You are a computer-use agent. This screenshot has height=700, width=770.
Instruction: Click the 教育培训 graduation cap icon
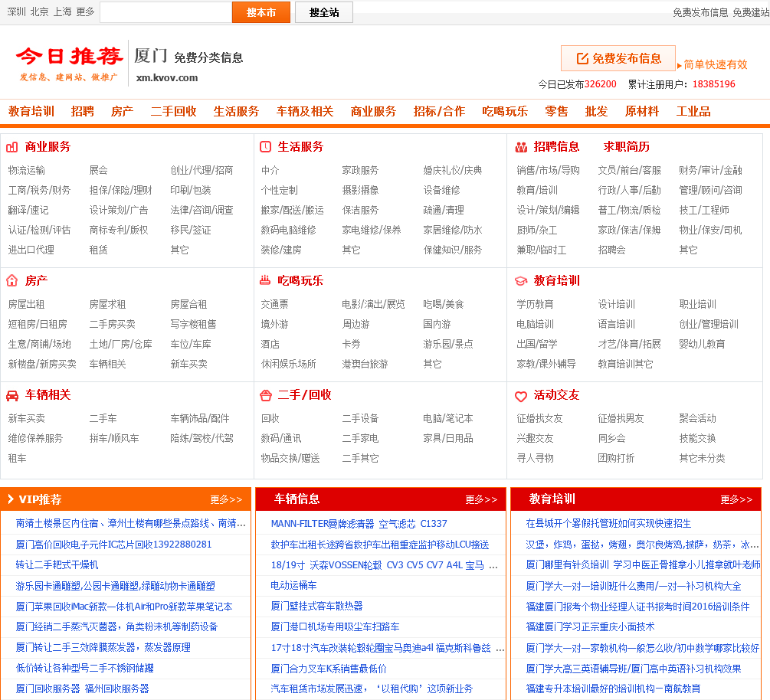521,281
